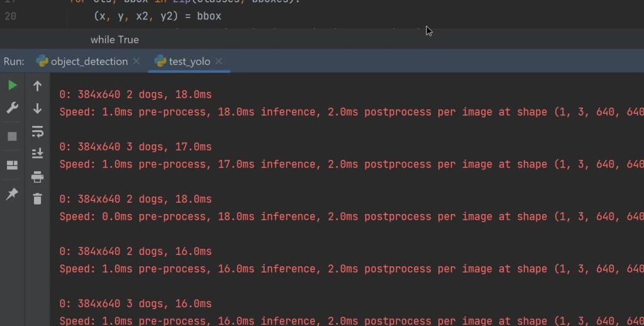Click output line '3 dogs, 17.0ms'

click(136, 147)
